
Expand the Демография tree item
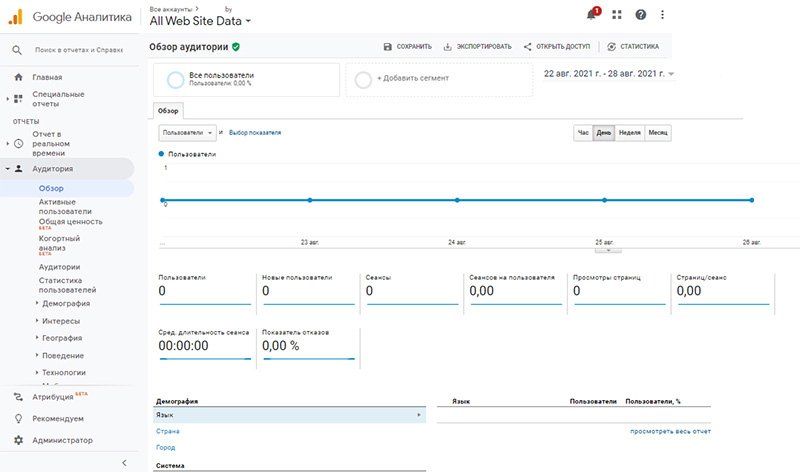point(66,303)
